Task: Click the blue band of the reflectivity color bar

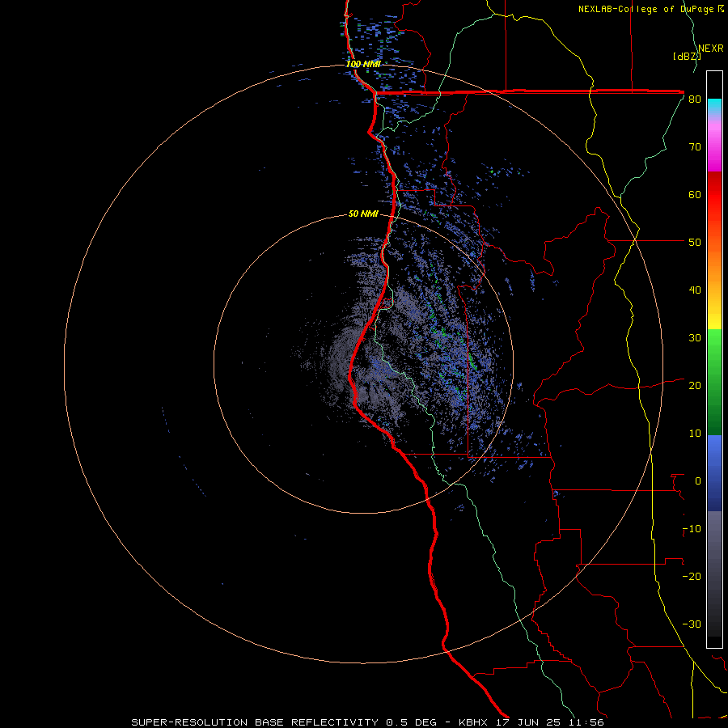Action: [x=714, y=473]
